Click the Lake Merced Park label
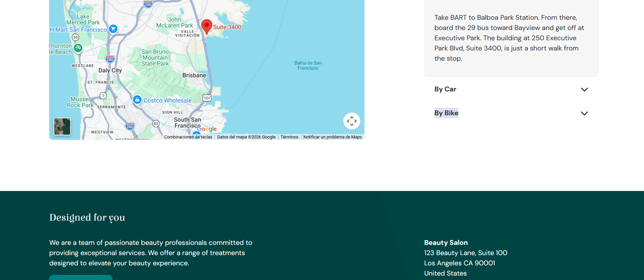The width and height of the screenshot is (644, 280). pos(83,19)
